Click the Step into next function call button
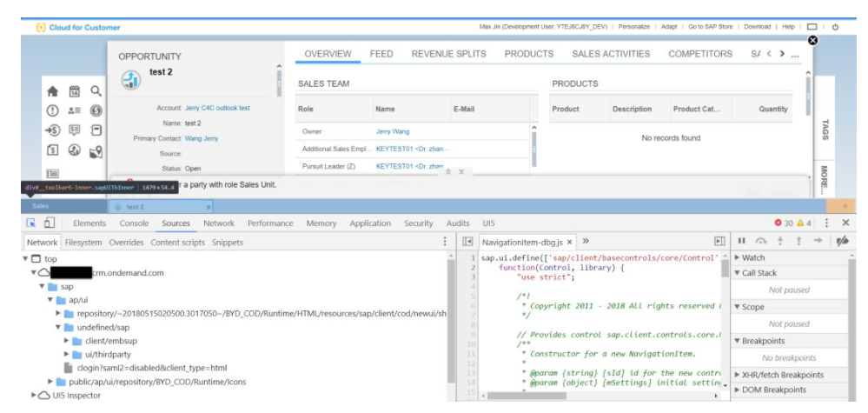This screenshot has width=868, height=413. (780, 241)
